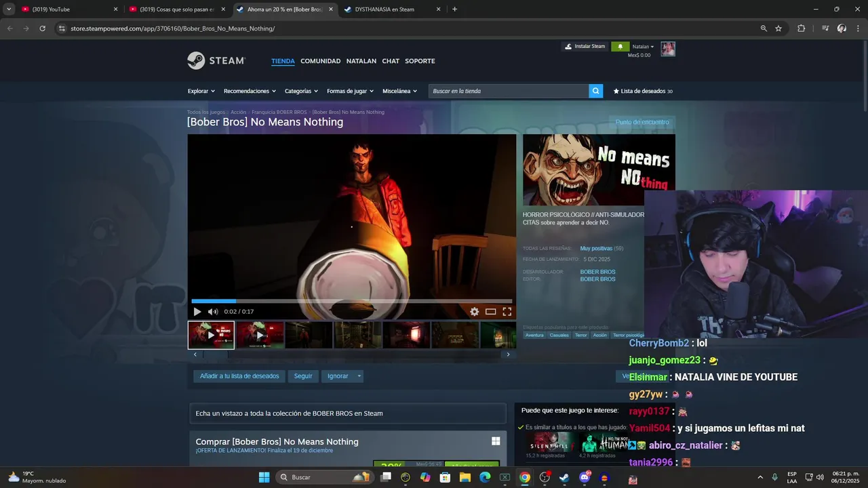Open the BOBER BROS developer link
The width and height of the screenshot is (868, 488).
pos(597,272)
